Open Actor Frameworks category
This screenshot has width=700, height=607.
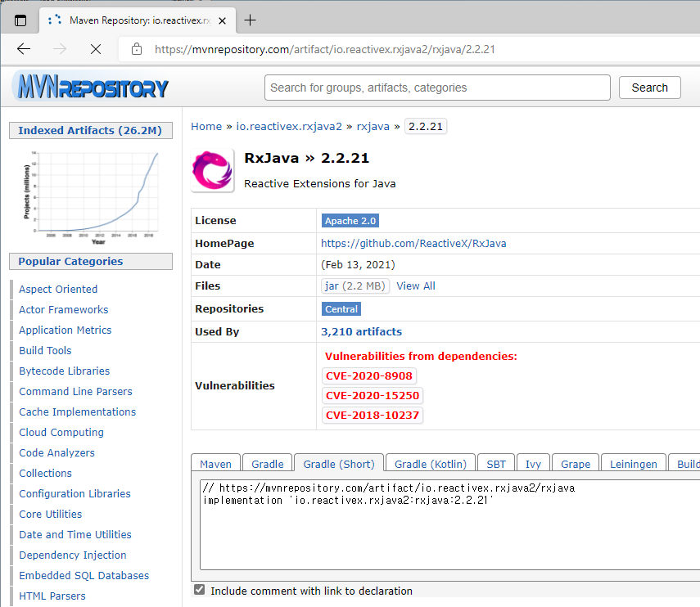coord(63,309)
